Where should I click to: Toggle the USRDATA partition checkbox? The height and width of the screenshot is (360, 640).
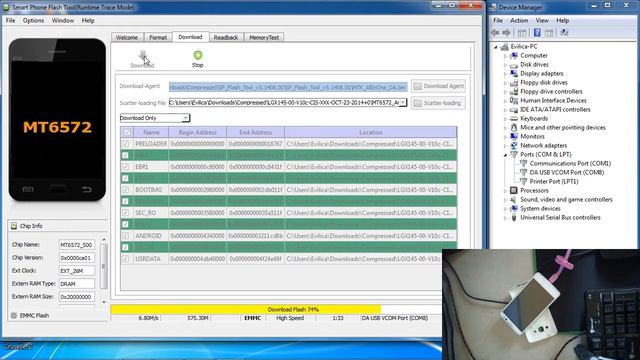pyautogui.click(x=125, y=259)
